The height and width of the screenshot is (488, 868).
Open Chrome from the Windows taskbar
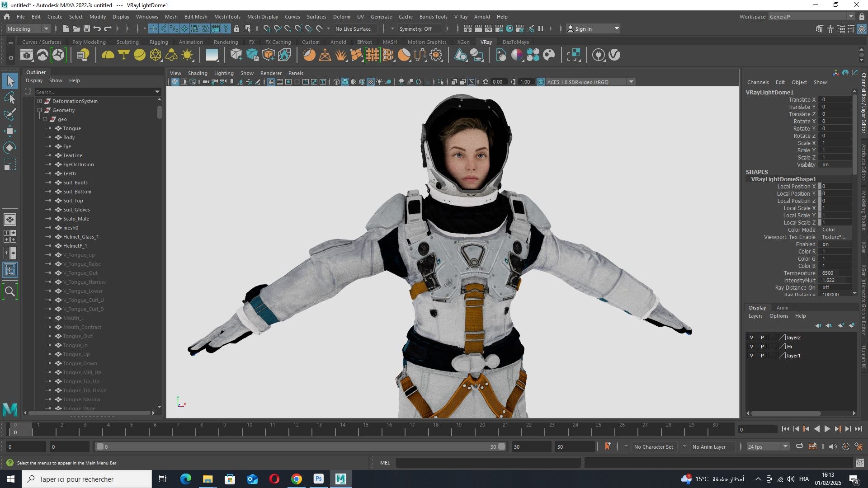297,479
